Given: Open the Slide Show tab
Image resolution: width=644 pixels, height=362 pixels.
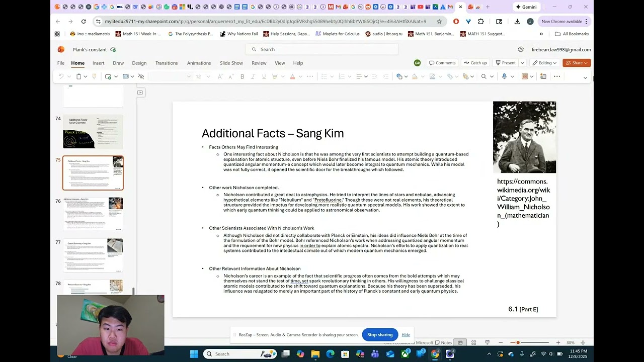Looking at the screenshot, I should pyautogui.click(x=231, y=63).
